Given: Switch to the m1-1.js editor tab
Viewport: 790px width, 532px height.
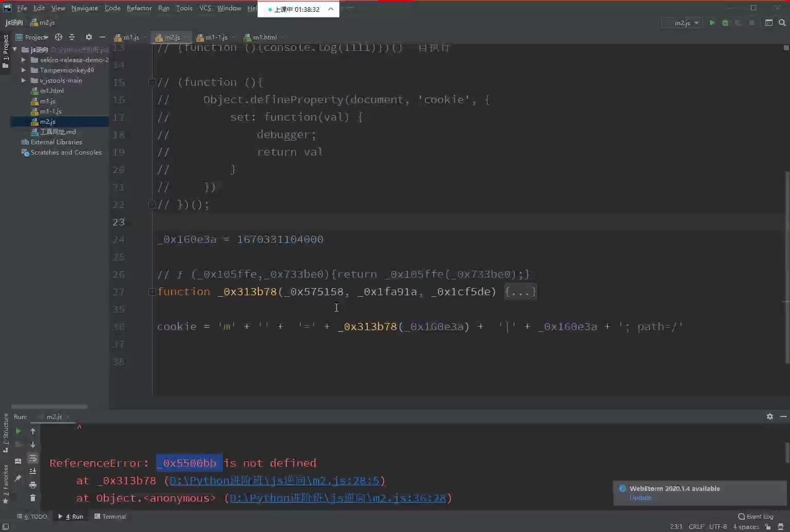Looking at the screenshot, I should coord(216,37).
